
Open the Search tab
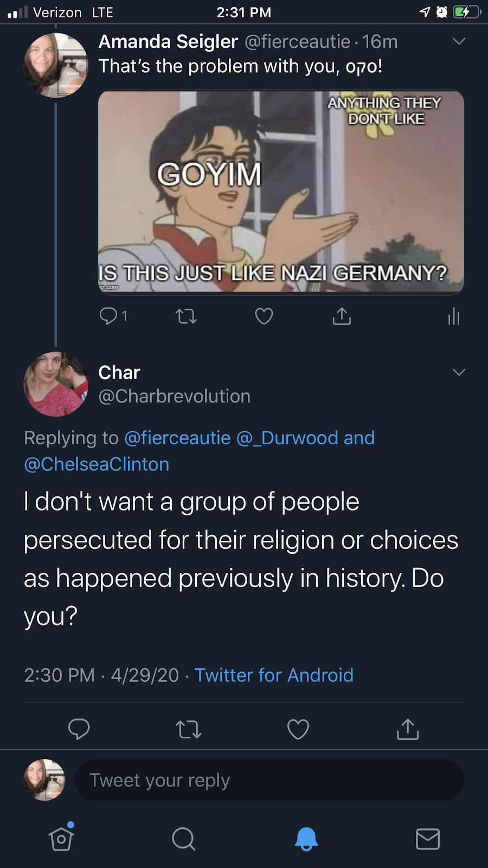[x=183, y=839]
